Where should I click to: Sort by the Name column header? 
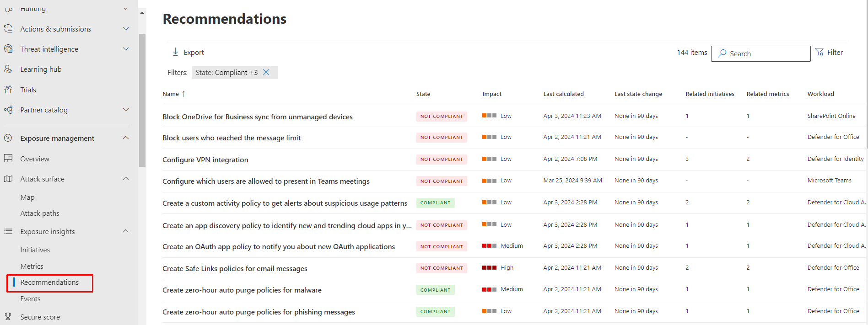tap(171, 94)
